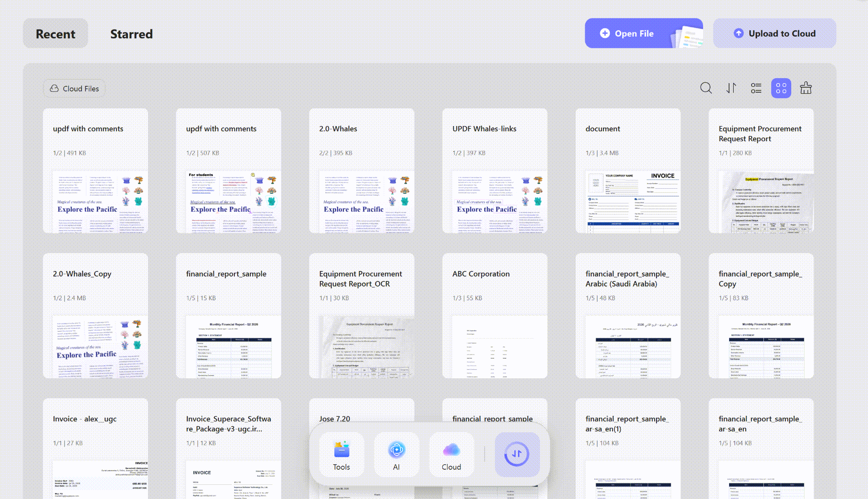Click the 'Jose 7.20' file title
Screen dimensions: 868x499
tap(335, 419)
